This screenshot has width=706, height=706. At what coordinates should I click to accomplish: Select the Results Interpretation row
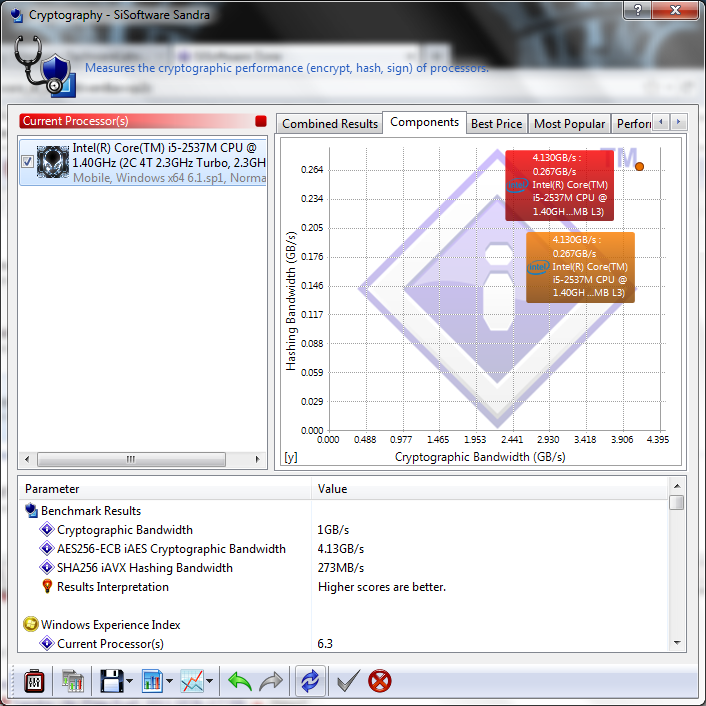click(x=343, y=587)
